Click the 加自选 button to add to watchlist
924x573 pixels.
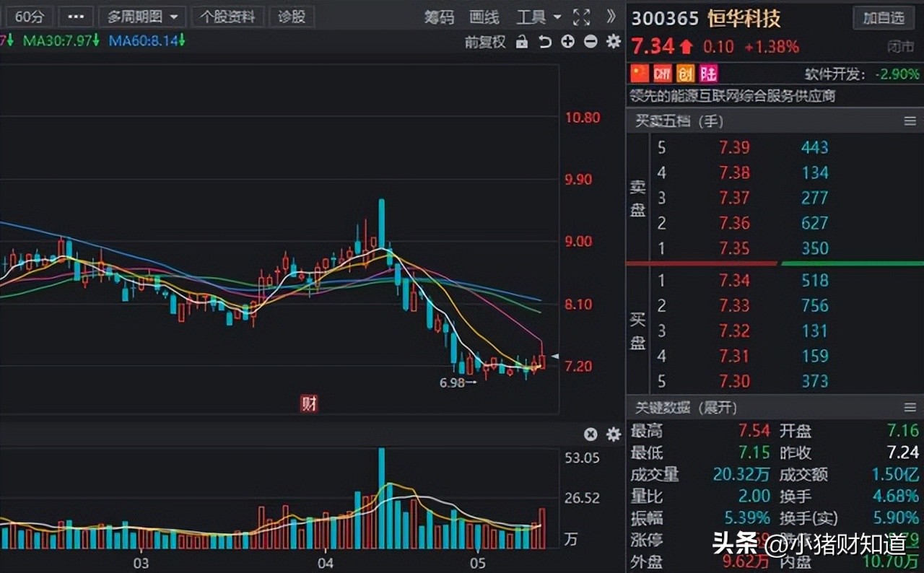883,18
